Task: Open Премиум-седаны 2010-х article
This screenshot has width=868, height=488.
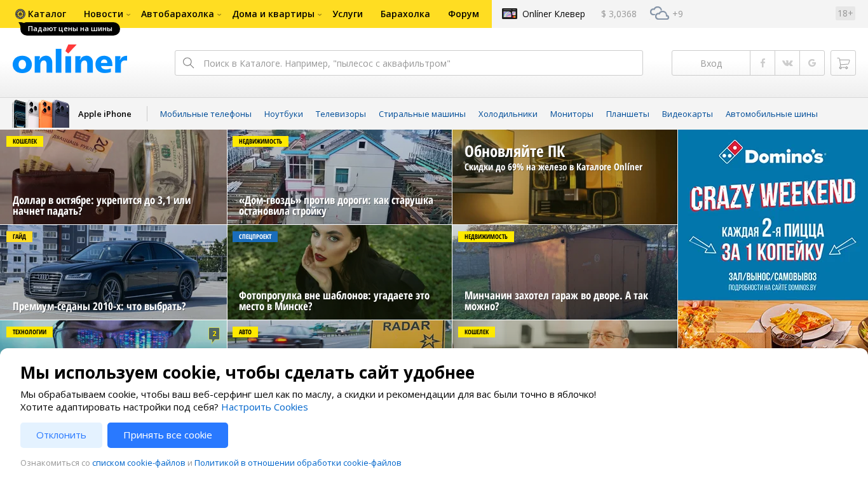Action: pyautogui.click(x=113, y=272)
